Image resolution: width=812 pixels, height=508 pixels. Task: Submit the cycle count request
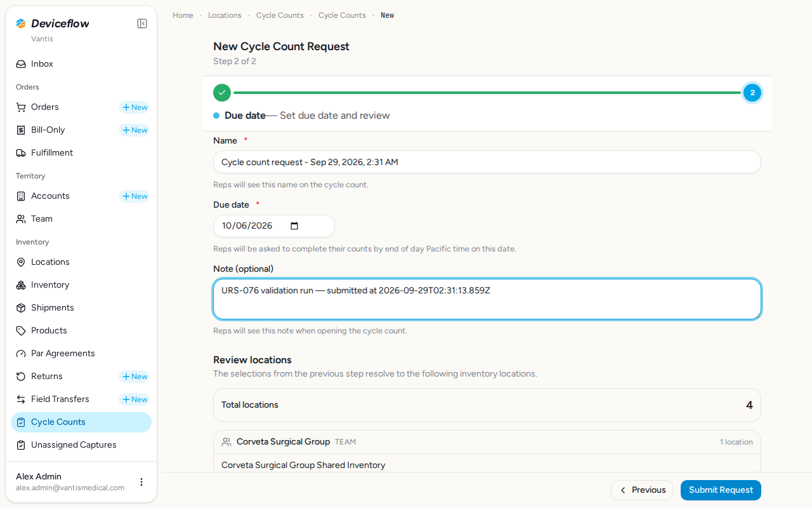click(721, 490)
